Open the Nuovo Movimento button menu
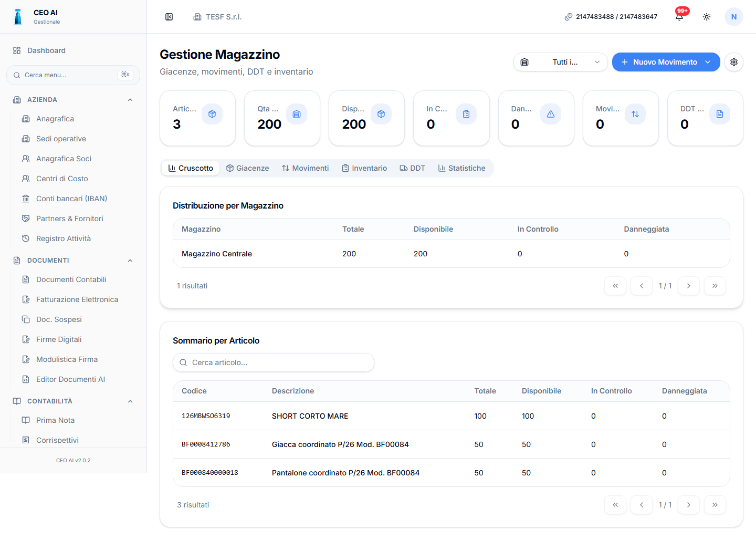Image resolution: width=756 pixels, height=540 pixels. pos(666,62)
